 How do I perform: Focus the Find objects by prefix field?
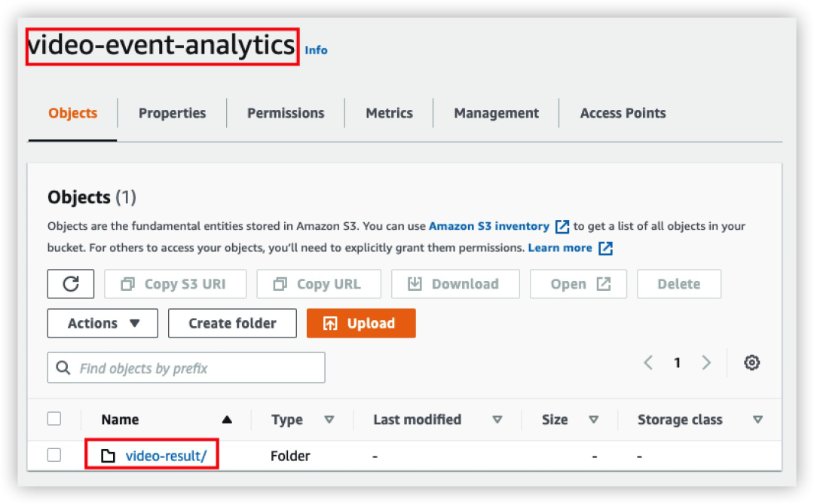(x=197, y=368)
